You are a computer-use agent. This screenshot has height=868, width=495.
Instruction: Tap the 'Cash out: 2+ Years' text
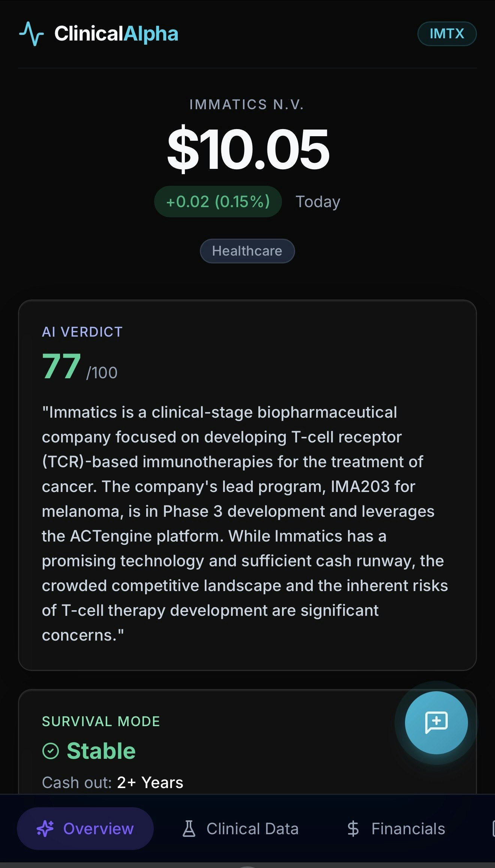coord(112,782)
